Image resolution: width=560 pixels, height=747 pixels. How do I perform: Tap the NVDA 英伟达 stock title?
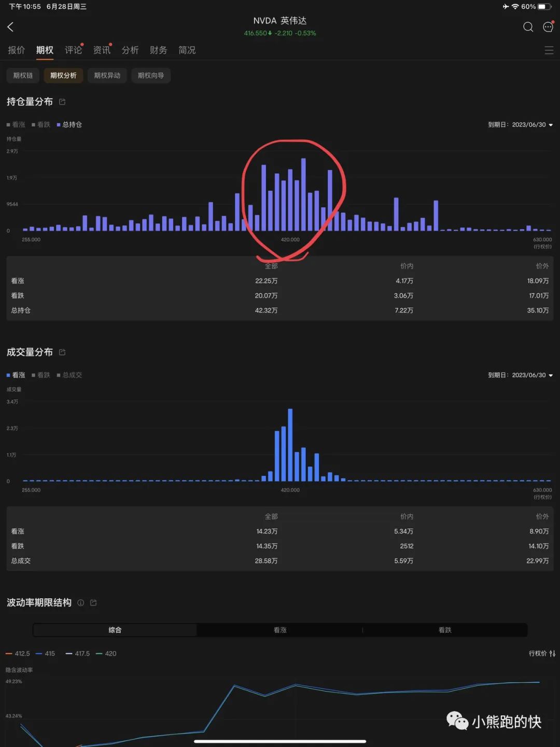(280, 21)
